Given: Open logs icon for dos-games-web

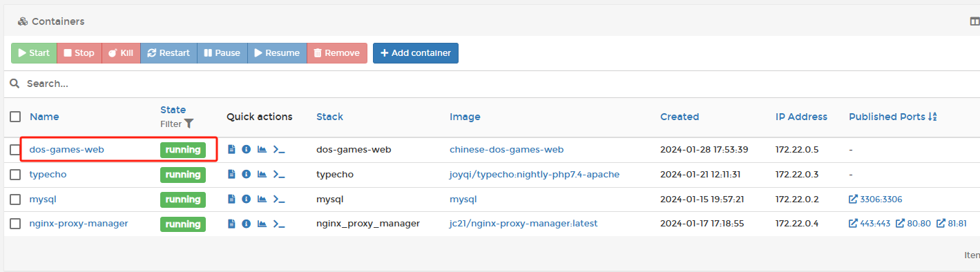Looking at the screenshot, I should 232,150.
